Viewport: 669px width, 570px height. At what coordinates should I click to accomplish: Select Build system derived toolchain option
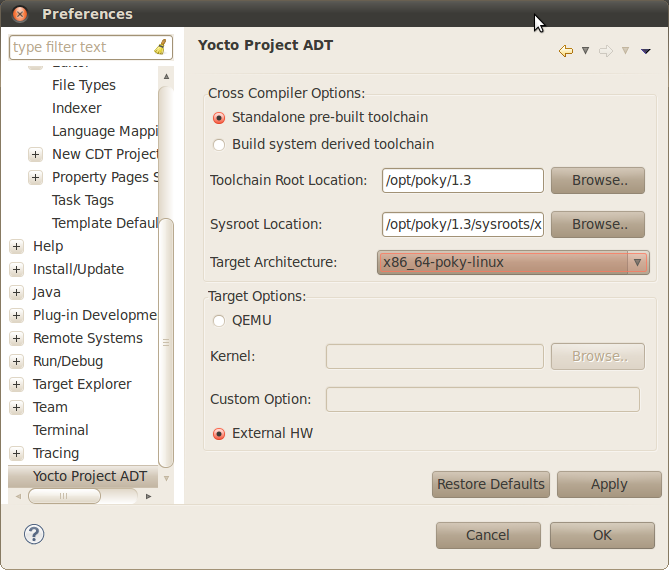tap(219, 145)
